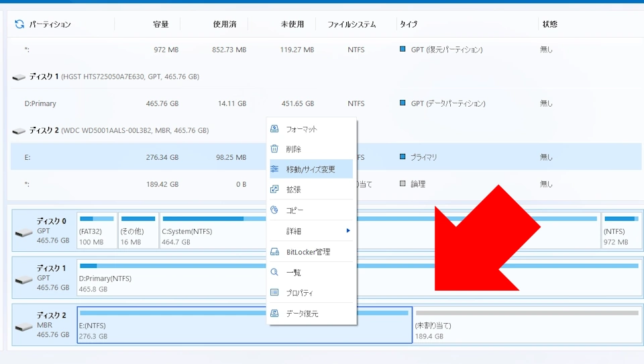Sort by the ファイルシステム column header

[352, 24]
